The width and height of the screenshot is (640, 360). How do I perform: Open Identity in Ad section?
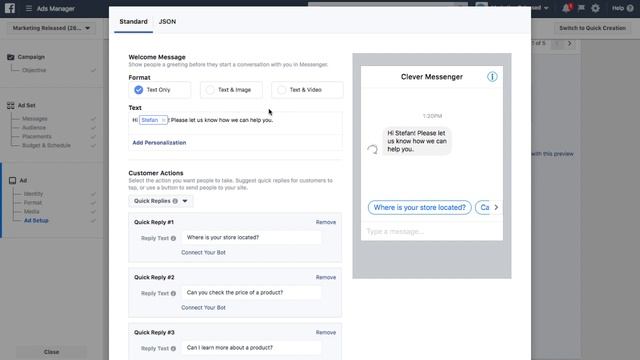click(33, 194)
